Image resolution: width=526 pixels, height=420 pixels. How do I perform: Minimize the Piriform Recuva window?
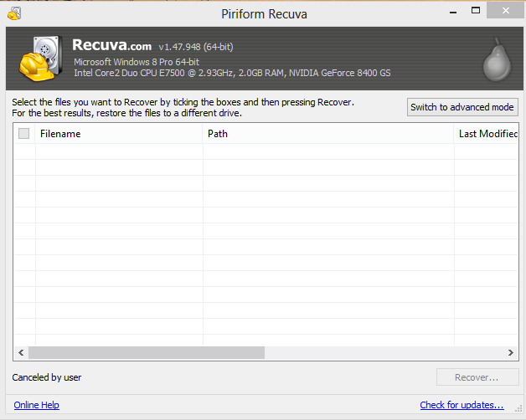(453, 12)
